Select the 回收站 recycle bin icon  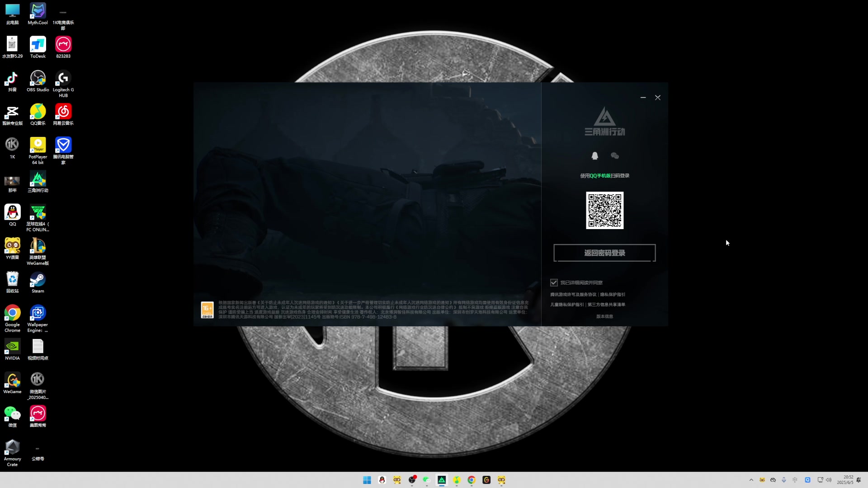12,283
